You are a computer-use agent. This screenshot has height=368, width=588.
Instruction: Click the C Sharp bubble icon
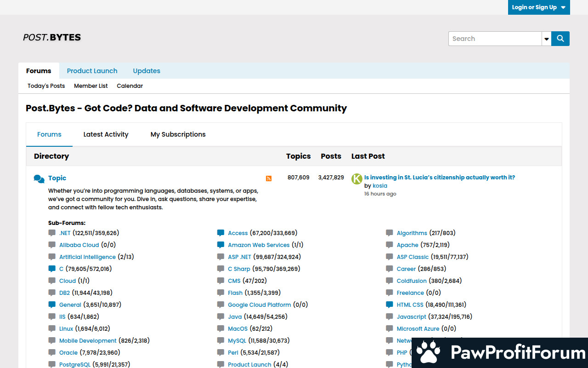point(220,269)
